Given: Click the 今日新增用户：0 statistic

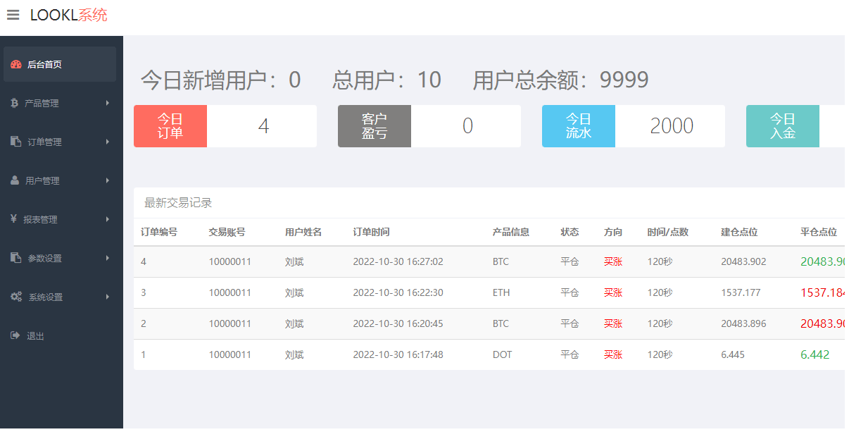Looking at the screenshot, I should coord(221,80).
